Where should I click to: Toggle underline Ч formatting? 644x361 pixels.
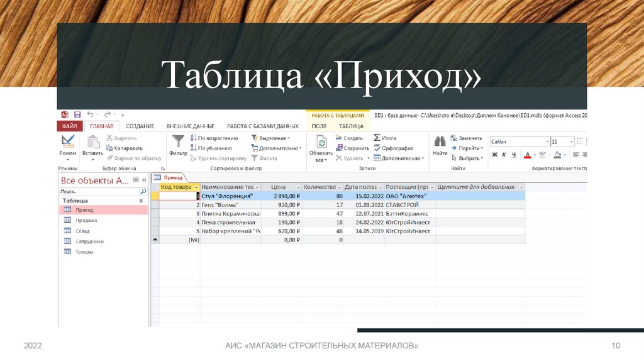513,155
